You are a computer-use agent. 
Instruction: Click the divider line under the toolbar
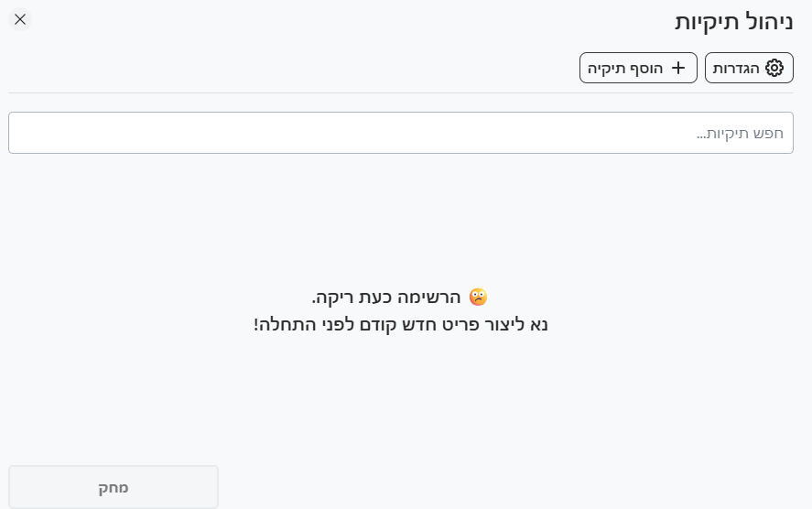[x=401, y=92]
